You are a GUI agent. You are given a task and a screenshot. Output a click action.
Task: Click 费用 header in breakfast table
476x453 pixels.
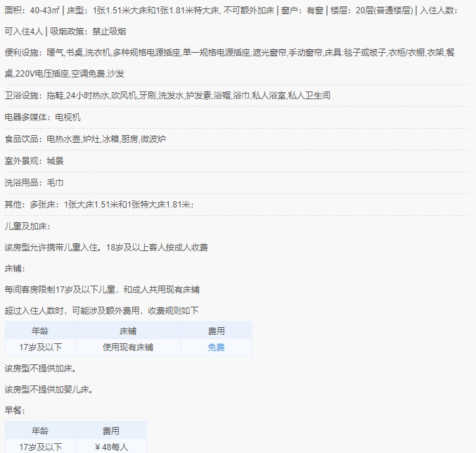(111, 430)
